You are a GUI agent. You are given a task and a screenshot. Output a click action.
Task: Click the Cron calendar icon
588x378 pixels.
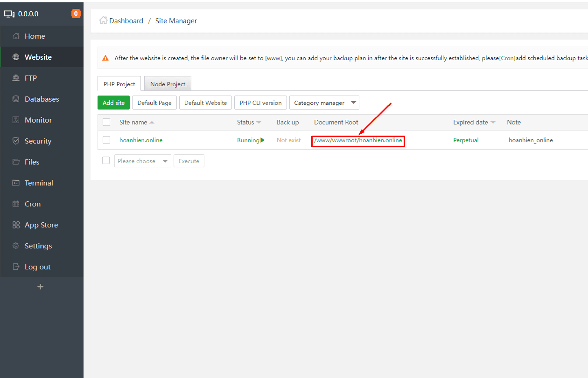pos(16,204)
